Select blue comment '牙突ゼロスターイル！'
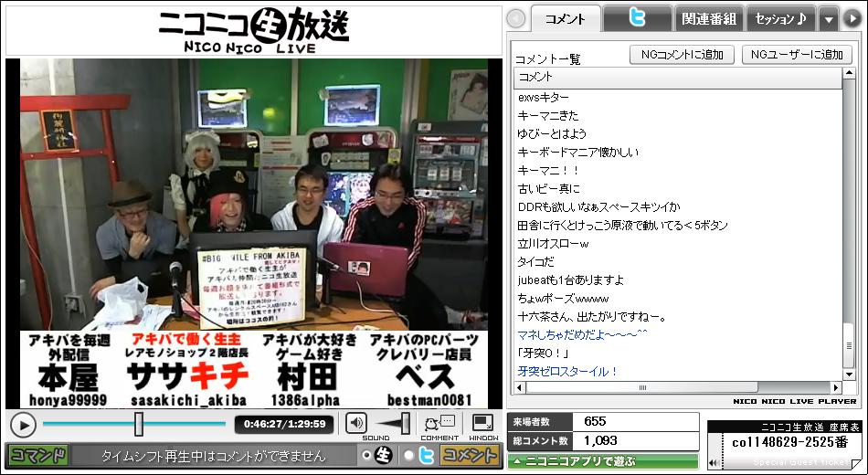The image size is (868, 475). tap(567, 372)
